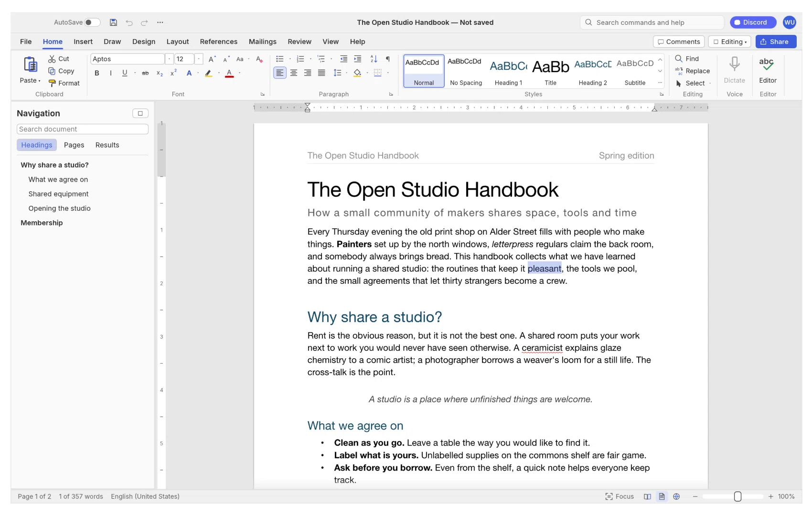Open the Comments button
Viewport: 812px width, 516px height.
point(679,42)
